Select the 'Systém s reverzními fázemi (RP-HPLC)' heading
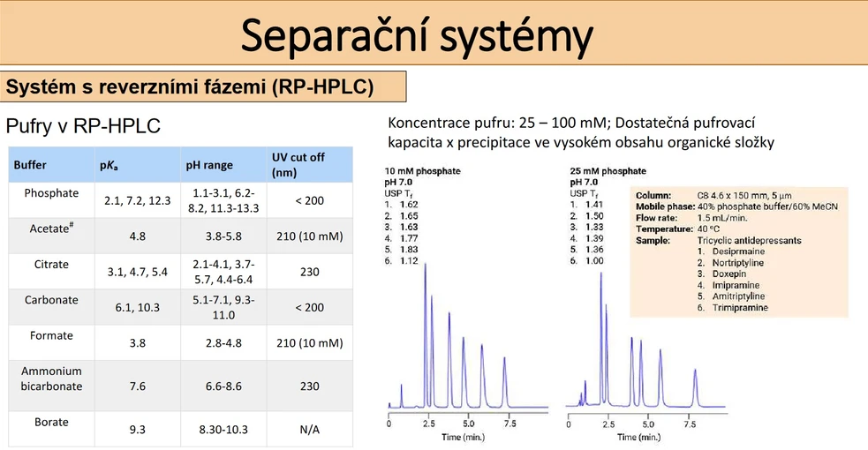This screenshot has width=868, height=450. tap(190, 86)
